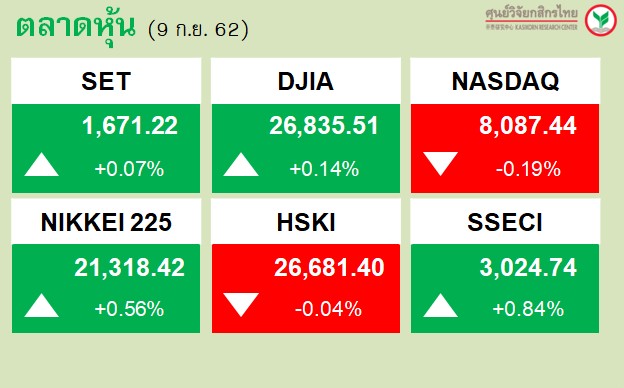Screen dimensions: 624x388
Task: Select the DJIA header label
Action: [305, 81]
